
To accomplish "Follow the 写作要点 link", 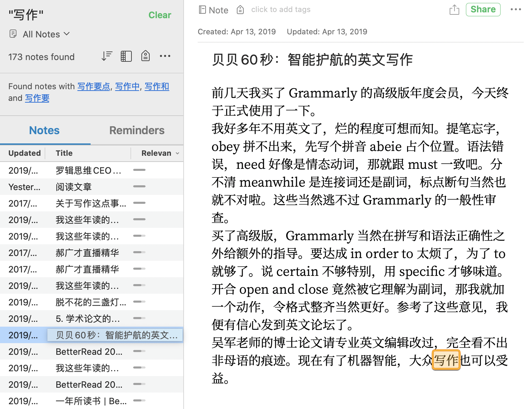I will (94, 86).
